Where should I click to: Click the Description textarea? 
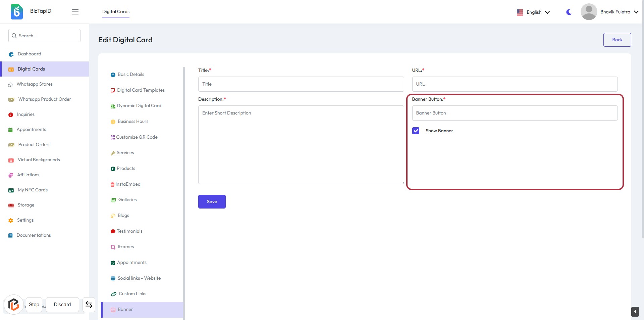(301, 145)
